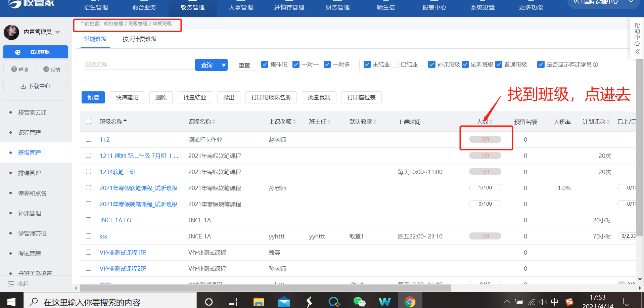Expand the 内置管理员 account dropdown arrow

(57, 32)
